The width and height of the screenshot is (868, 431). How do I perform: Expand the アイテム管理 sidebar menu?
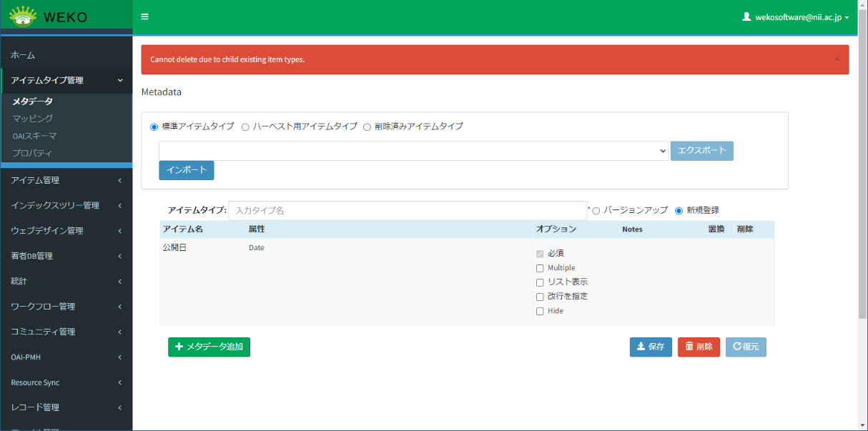(x=66, y=180)
